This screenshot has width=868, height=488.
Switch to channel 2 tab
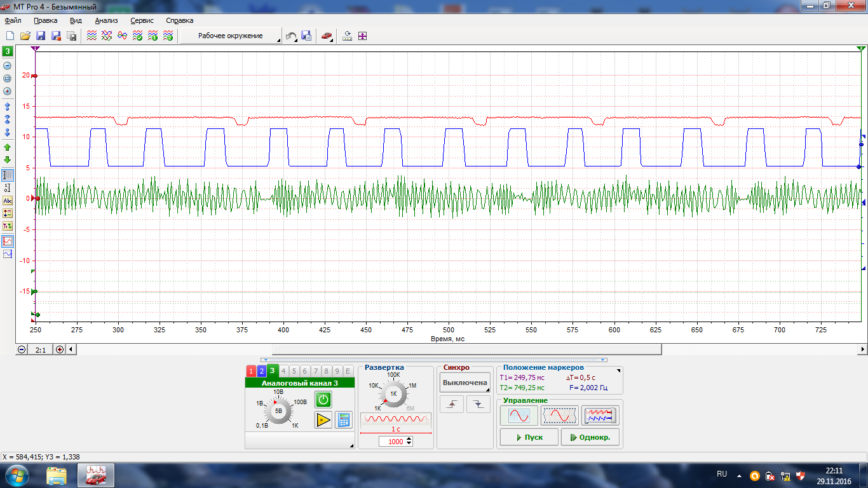261,371
